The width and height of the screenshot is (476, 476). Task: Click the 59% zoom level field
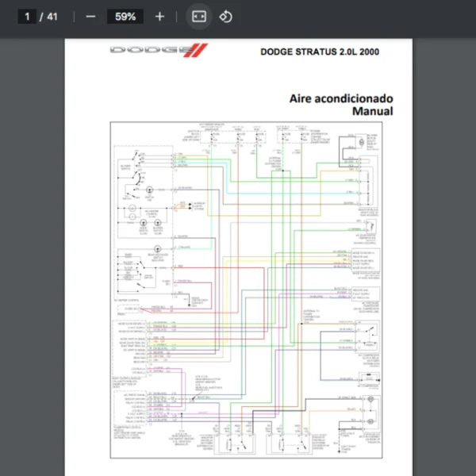click(x=125, y=17)
